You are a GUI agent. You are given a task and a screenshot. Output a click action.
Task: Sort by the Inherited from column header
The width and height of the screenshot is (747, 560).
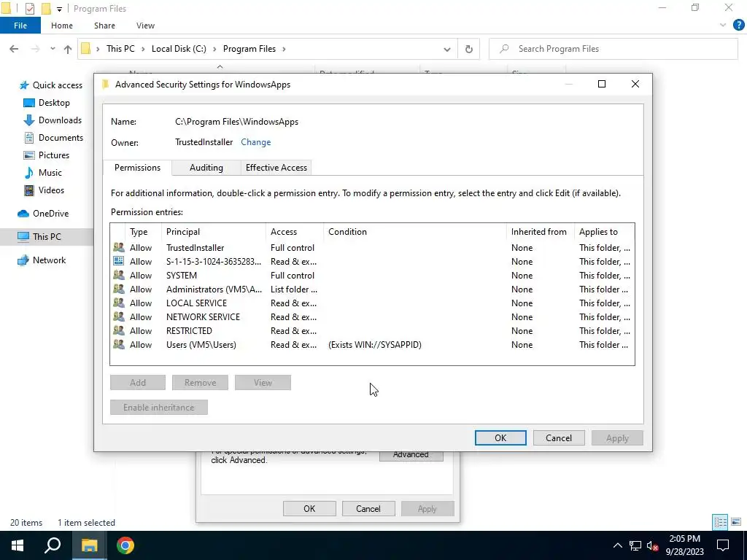(541, 232)
